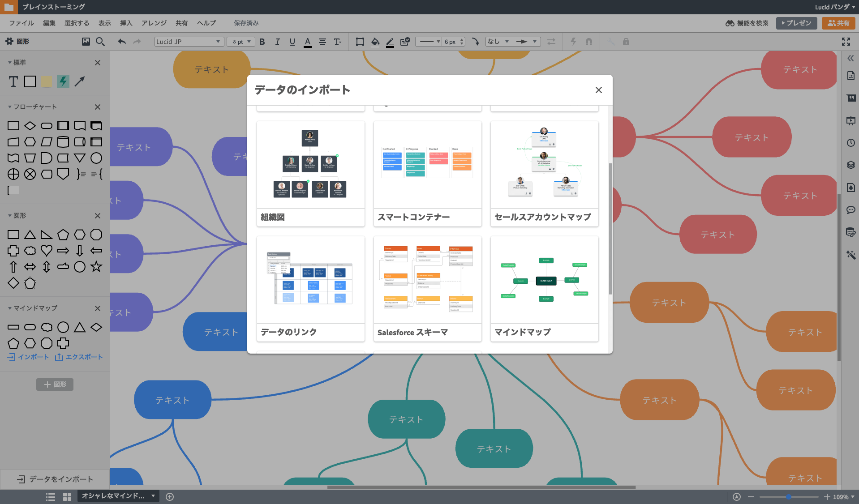Open the comments speech bubble icon
The image size is (859, 504).
coord(850,210)
